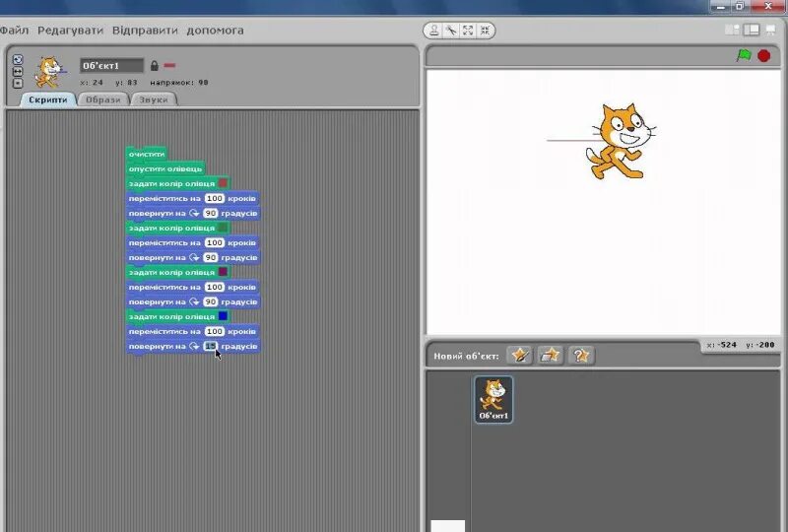The width and height of the screenshot is (788, 532).
Task: Choose new sprite from file button
Action: pyautogui.click(x=551, y=356)
